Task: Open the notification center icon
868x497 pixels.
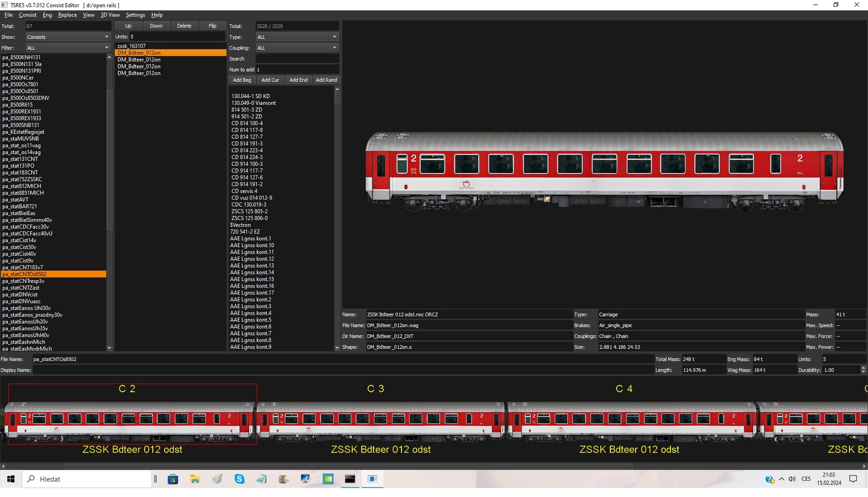Action: coord(853,479)
